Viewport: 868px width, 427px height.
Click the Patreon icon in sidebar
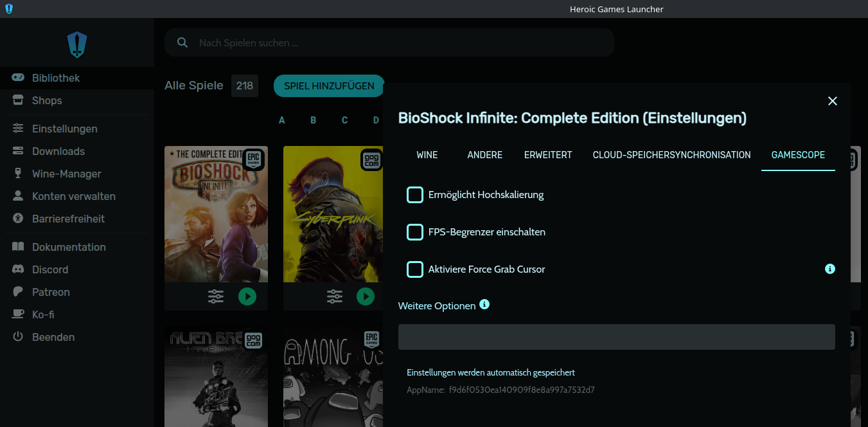(x=18, y=292)
